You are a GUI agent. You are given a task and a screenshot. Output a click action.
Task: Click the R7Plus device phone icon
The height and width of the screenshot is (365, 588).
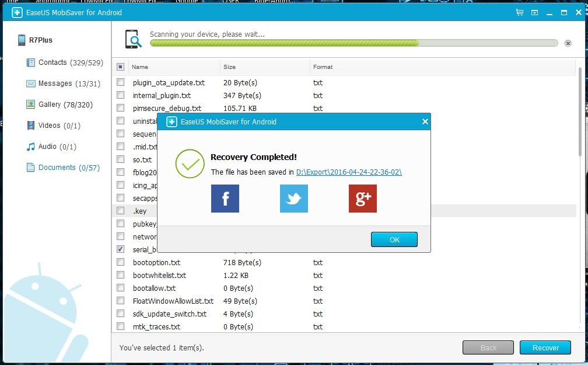[22, 40]
